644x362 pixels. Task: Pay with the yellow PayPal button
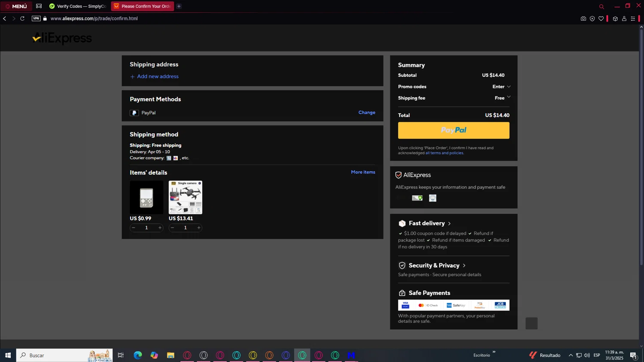(x=453, y=130)
